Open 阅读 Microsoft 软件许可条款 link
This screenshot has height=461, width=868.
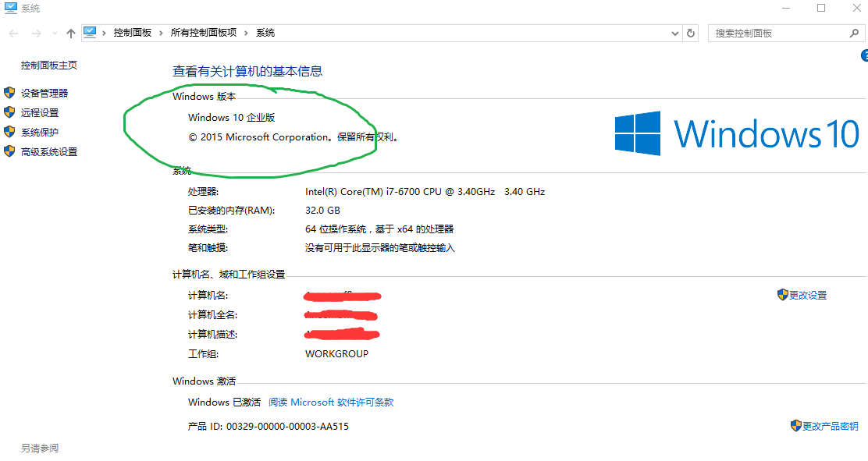point(331,402)
